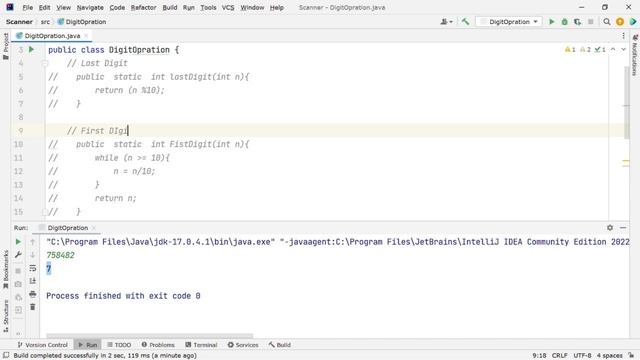Image resolution: width=640 pixels, height=360 pixels.
Task: Click the stop icon in the top toolbar
Action: pyautogui.click(x=590, y=22)
